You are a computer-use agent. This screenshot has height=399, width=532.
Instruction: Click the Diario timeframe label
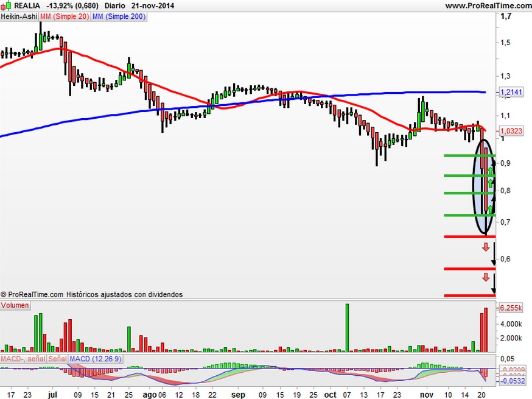coord(114,5)
